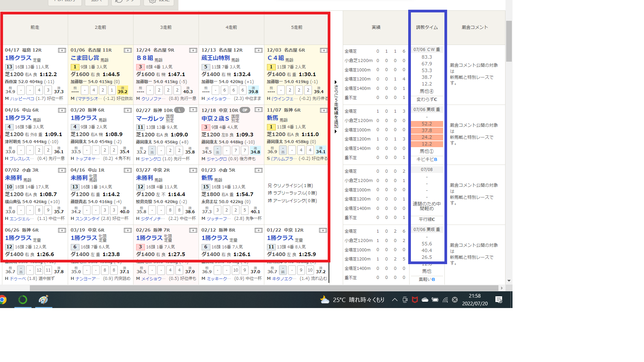Click training rating 変わらずC
The width and height of the screenshot is (644, 362).
coord(427,100)
